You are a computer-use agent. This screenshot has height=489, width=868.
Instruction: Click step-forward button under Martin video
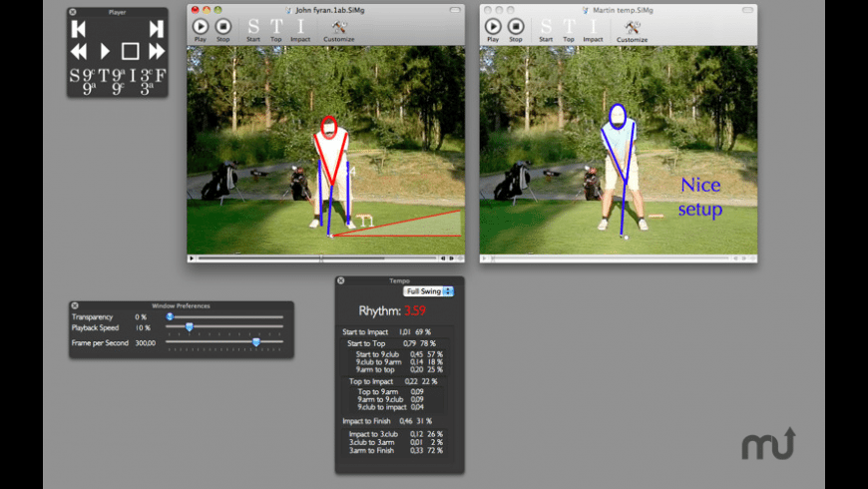pos(744,258)
